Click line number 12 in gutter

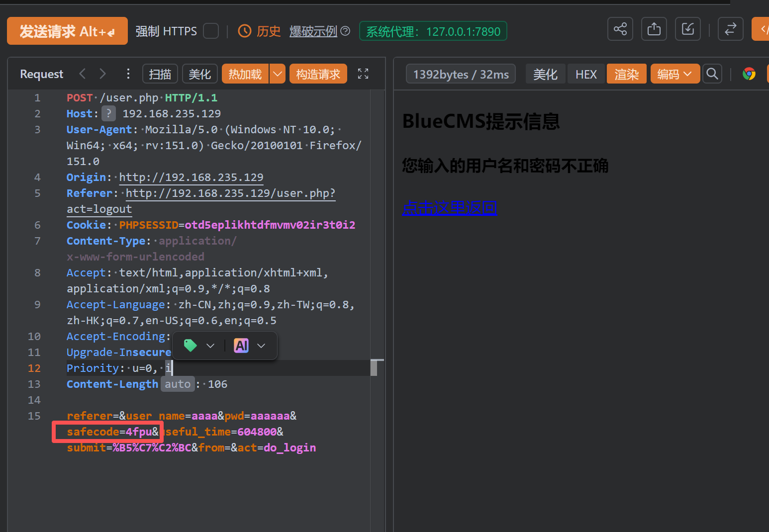pos(34,368)
